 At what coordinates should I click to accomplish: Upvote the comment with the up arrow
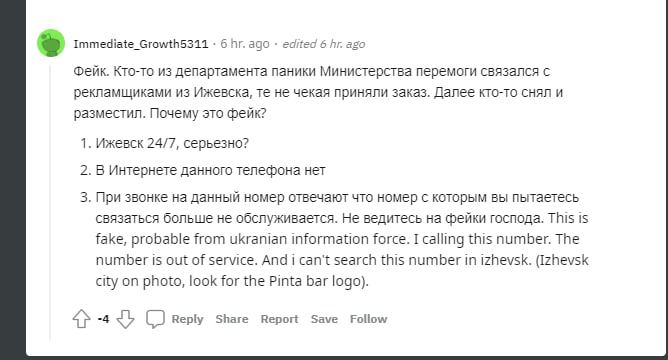coord(81,319)
